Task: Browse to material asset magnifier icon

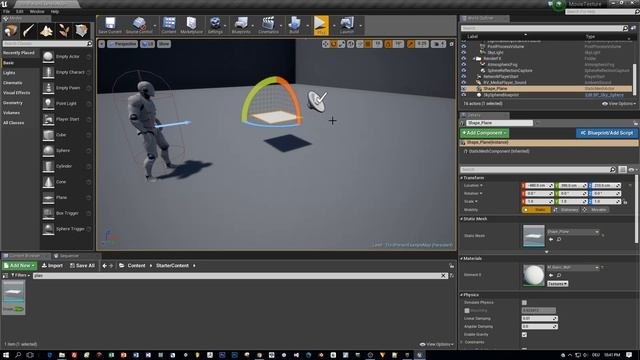Action: [559, 276]
